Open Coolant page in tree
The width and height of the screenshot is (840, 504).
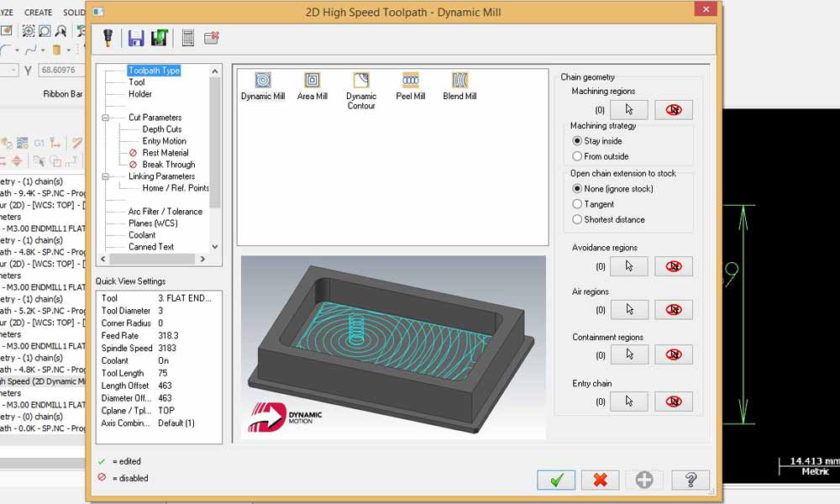pyautogui.click(x=141, y=235)
